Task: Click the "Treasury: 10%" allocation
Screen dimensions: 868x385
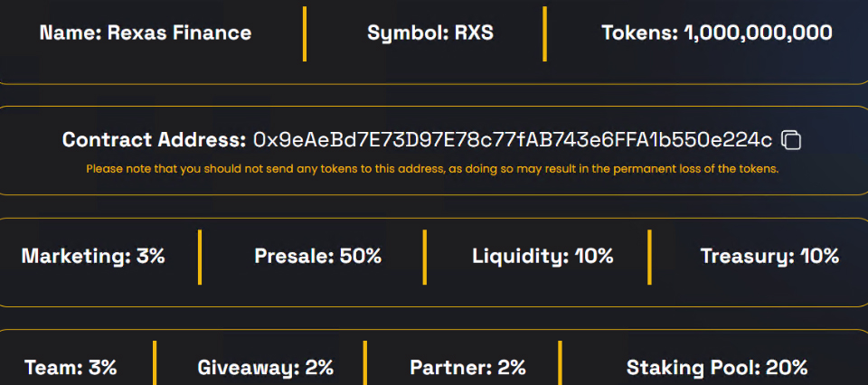Action: [x=769, y=256]
